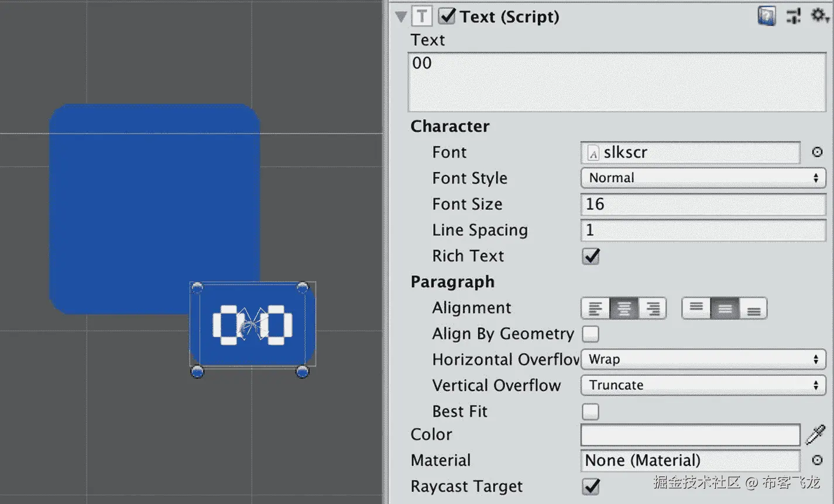Click the Font Size label
834x504 pixels.
click(x=467, y=204)
